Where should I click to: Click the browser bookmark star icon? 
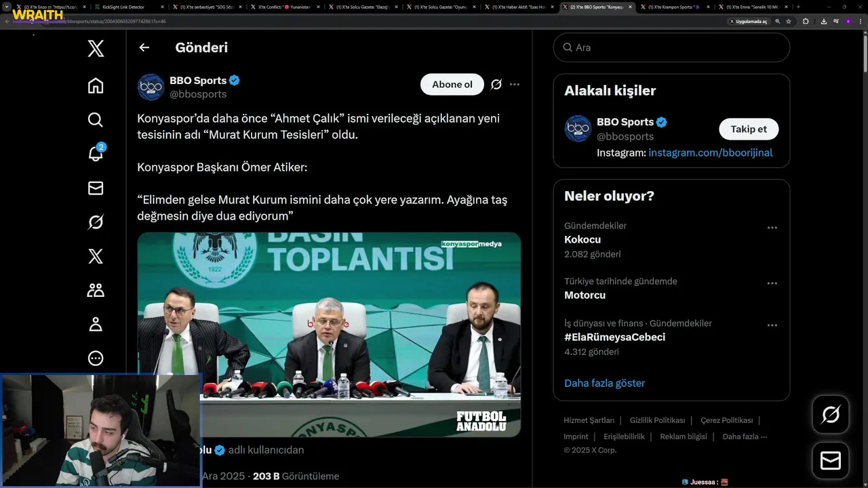click(789, 21)
